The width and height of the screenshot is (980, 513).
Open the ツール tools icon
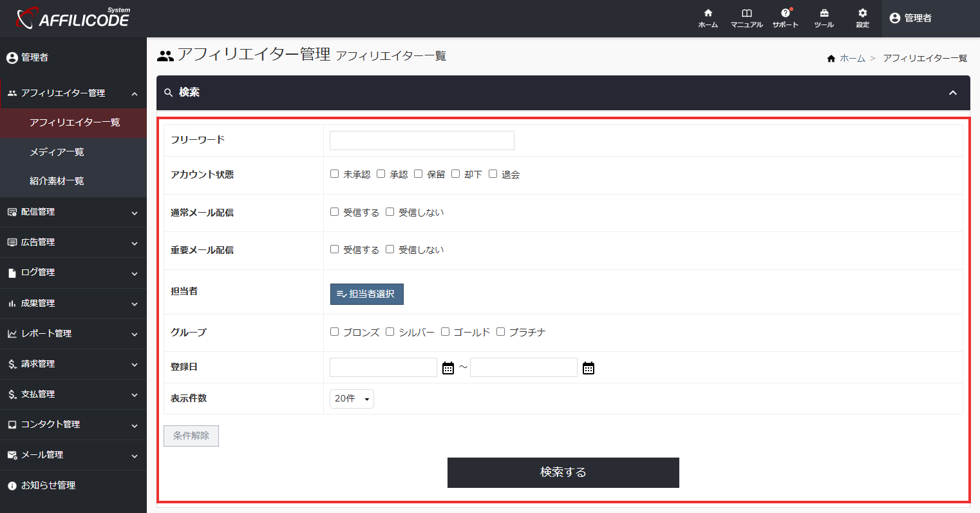pos(824,18)
